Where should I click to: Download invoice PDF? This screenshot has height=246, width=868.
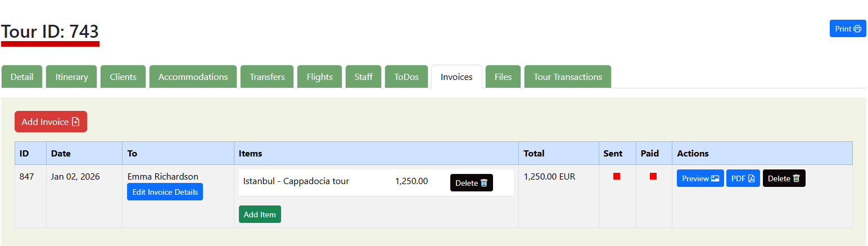click(743, 178)
